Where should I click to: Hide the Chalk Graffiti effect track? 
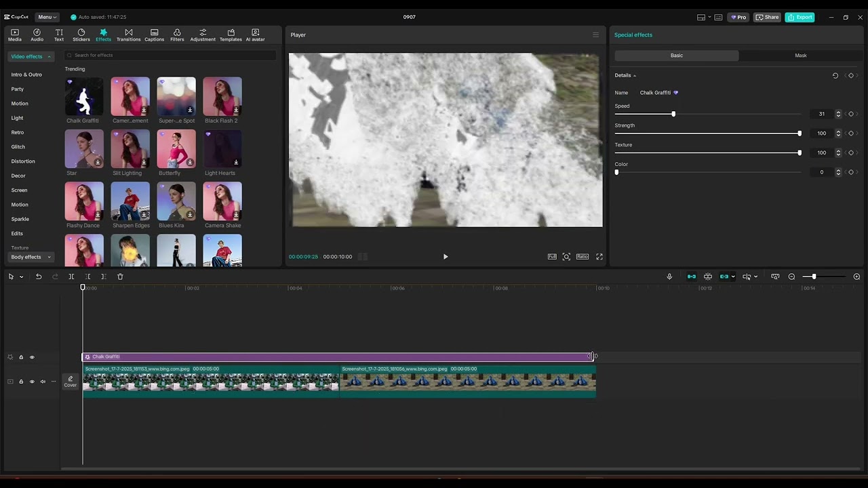point(32,357)
